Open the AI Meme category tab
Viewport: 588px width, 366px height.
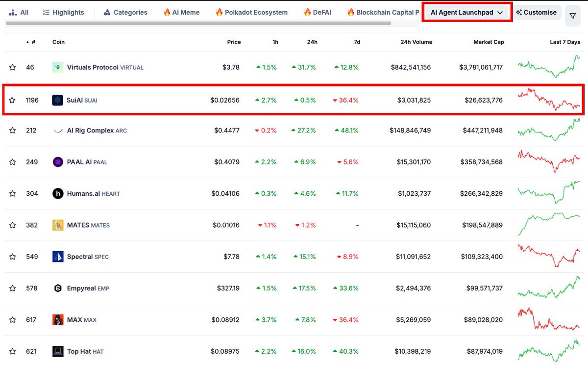(181, 12)
